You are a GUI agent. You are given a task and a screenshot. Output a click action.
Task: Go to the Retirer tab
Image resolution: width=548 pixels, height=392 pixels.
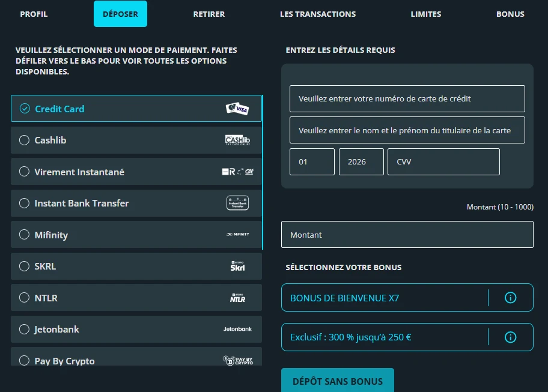tap(209, 14)
